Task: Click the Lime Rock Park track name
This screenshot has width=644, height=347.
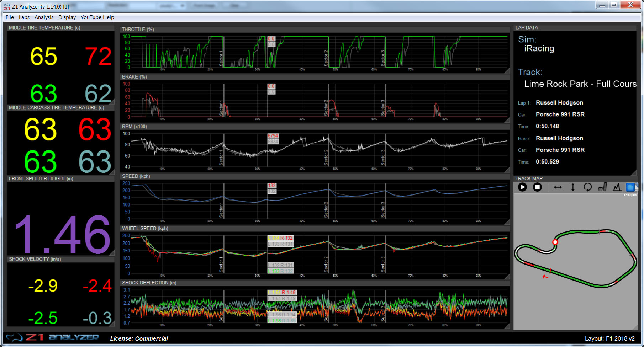Action: click(x=580, y=84)
